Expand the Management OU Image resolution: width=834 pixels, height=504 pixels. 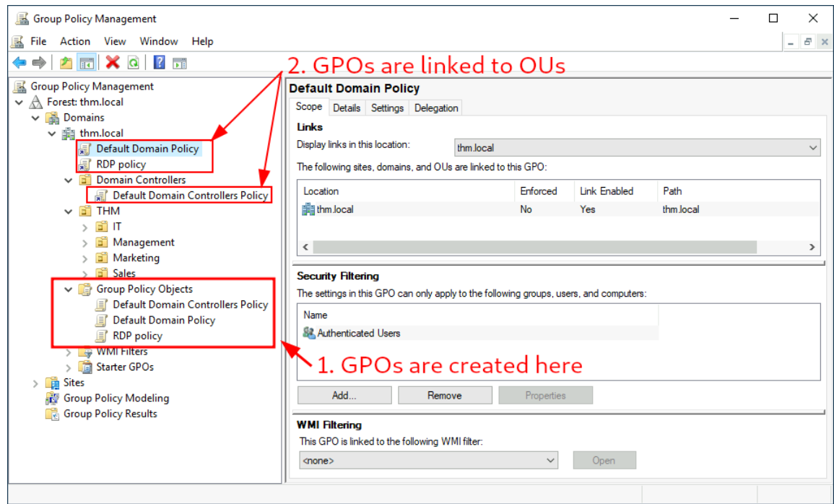[x=85, y=243]
